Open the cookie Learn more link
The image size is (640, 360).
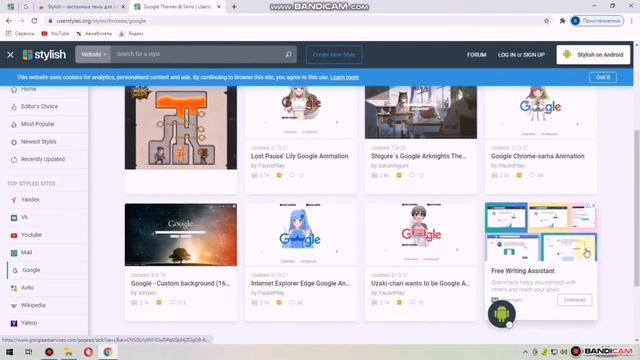(344, 77)
